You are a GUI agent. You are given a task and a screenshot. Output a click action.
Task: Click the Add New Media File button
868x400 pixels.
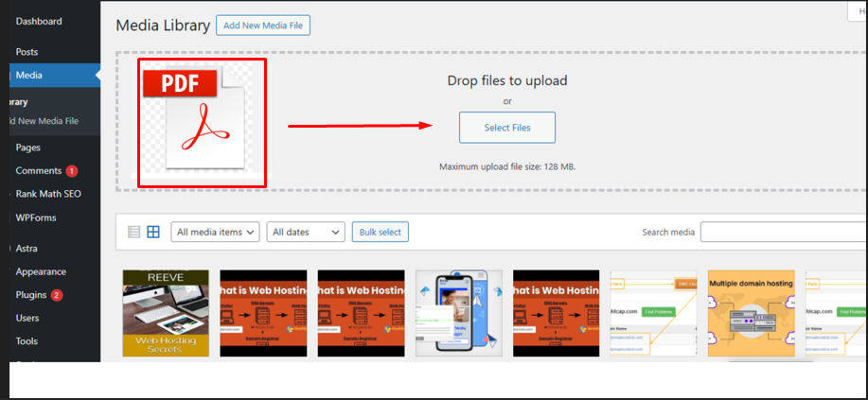tap(263, 26)
